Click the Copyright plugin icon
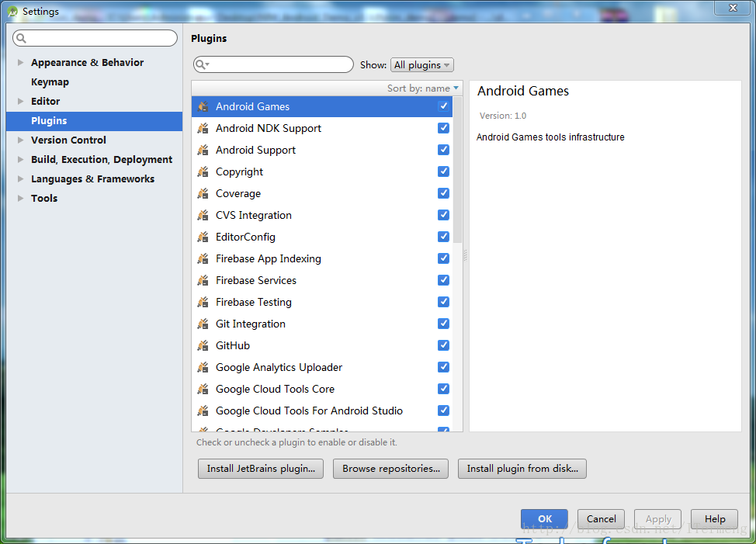Screen dimensions: 756x544 click(203, 172)
